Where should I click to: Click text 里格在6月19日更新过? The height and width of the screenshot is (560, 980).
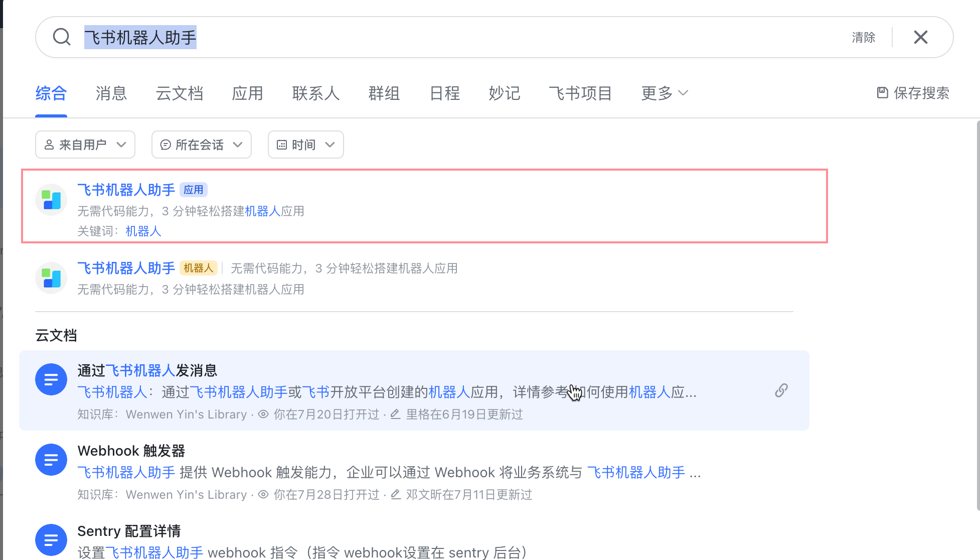464,414
